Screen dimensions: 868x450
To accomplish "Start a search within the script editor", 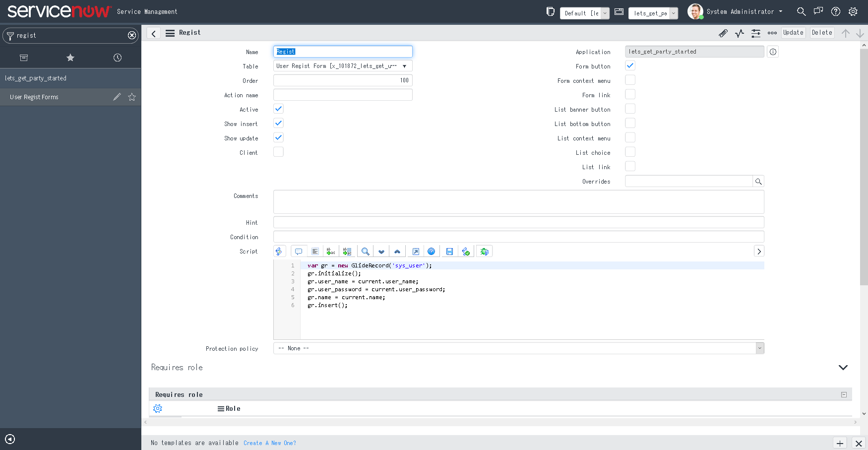I will pos(365,251).
